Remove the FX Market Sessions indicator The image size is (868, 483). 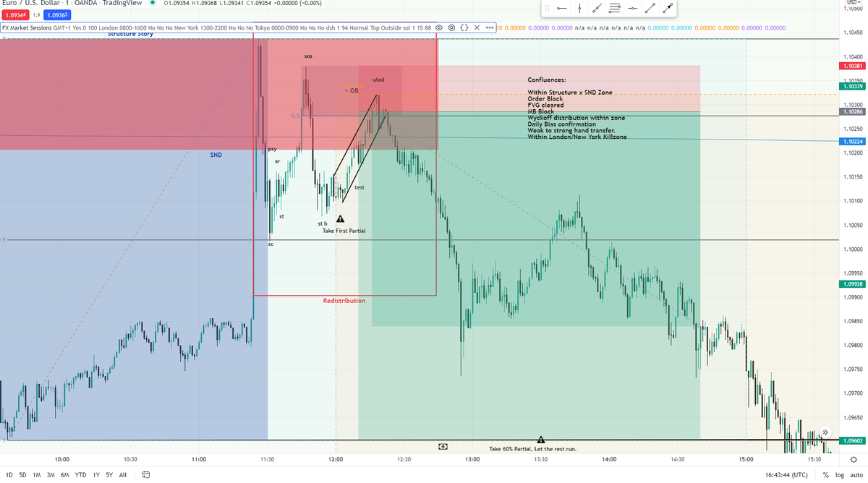tap(477, 27)
